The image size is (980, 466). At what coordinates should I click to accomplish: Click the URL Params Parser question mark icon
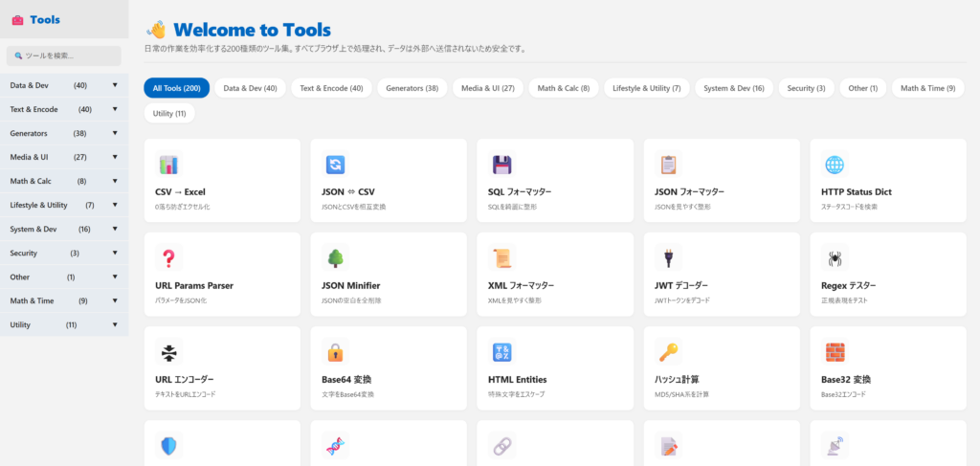coord(168,258)
